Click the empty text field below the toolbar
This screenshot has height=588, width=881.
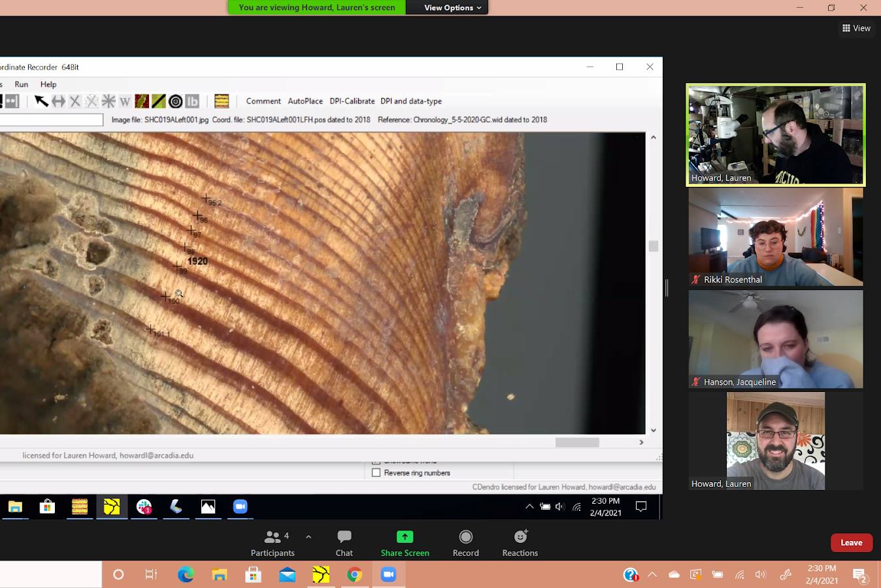(52, 120)
